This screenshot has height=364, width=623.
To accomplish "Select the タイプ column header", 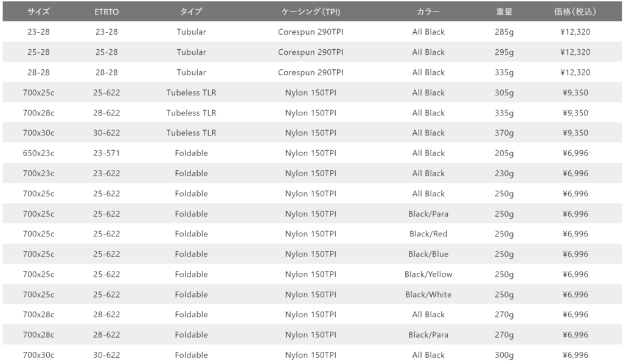I will pyautogui.click(x=191, y=12).
